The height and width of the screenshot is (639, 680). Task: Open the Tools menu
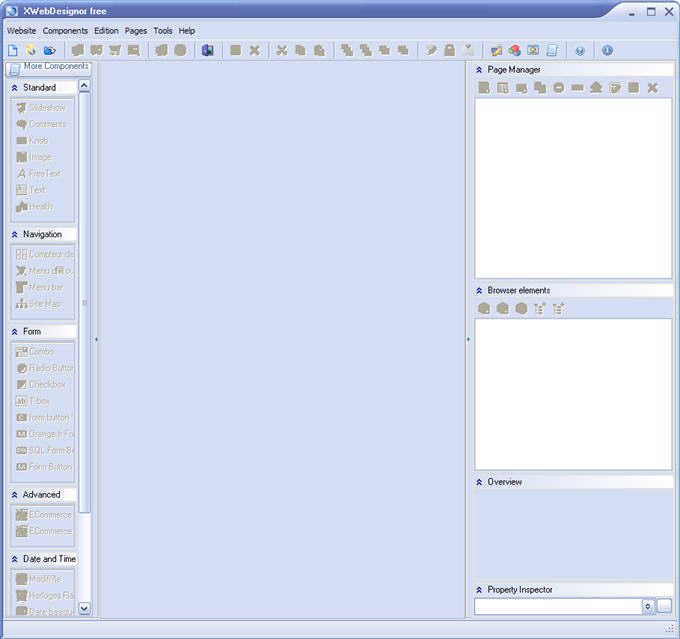(163, 31)
